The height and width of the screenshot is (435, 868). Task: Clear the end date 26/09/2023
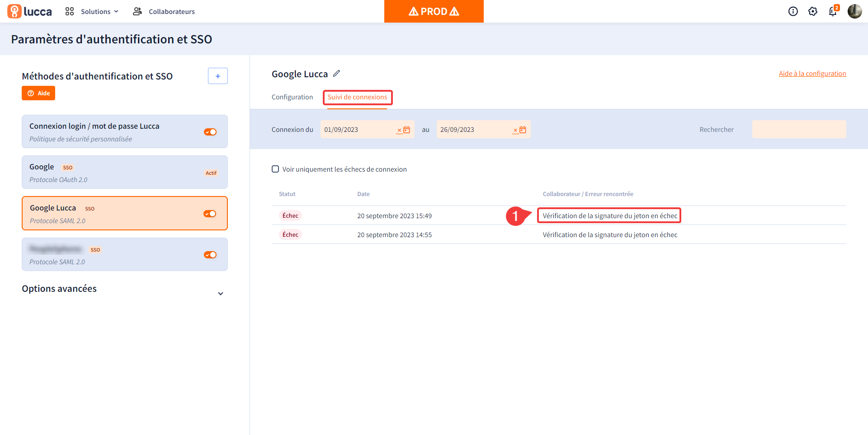pyautogui.click(x=515, y=130)
